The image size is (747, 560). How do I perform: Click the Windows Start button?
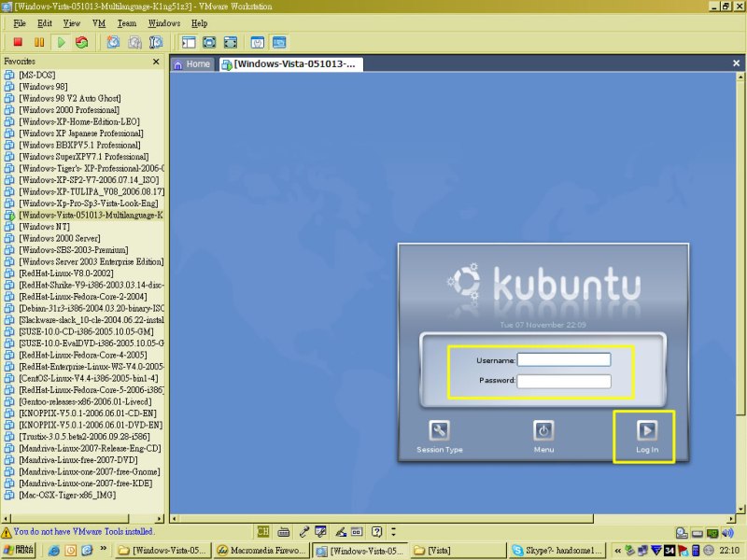[19, 550]
